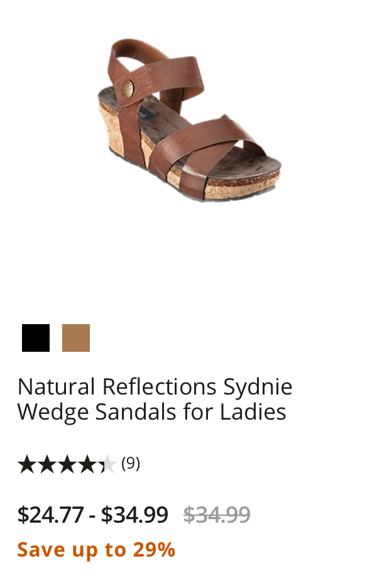Click the first star in rating
Image resolution: width=382 pixels, height=588 pixels.
click(x=27, y=464)
